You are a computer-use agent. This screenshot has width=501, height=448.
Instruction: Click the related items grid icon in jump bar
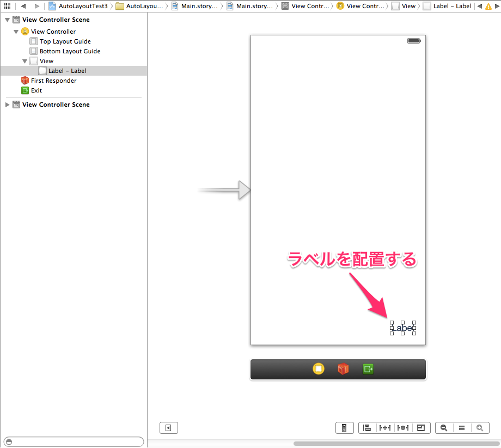click(x=7, y=6)
